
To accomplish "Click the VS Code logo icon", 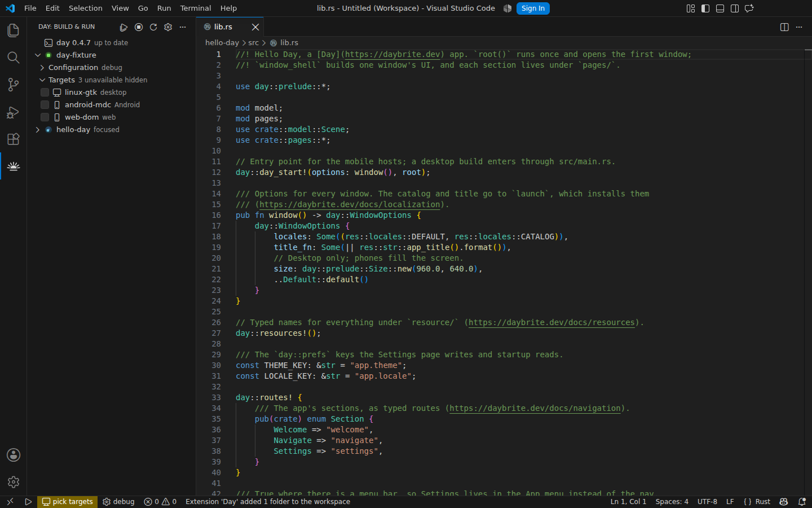I will pyautogui.click(x=10, y=8).
